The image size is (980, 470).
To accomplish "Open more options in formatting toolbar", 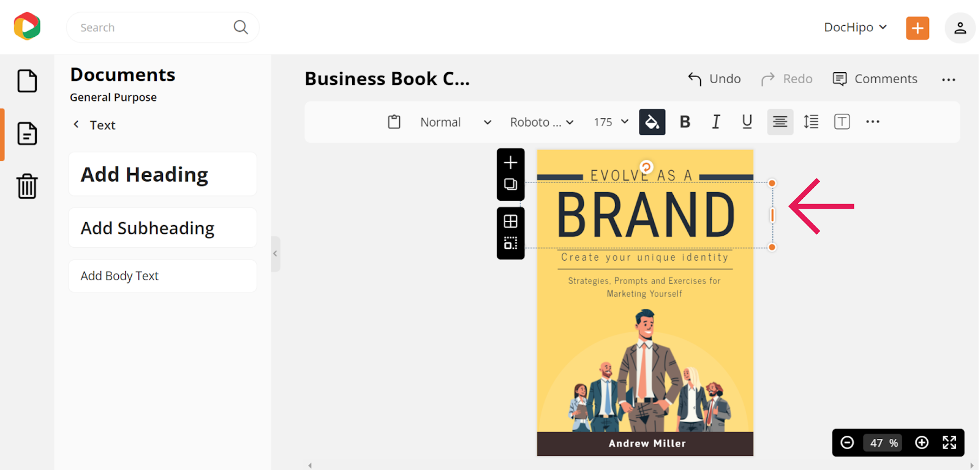I will 873,122.
